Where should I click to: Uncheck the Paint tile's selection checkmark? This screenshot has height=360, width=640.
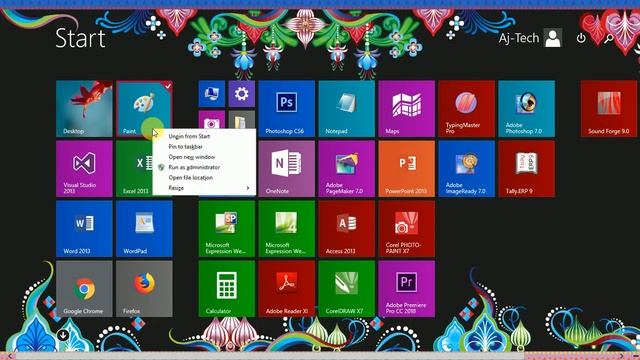click(x=168, y=86)
